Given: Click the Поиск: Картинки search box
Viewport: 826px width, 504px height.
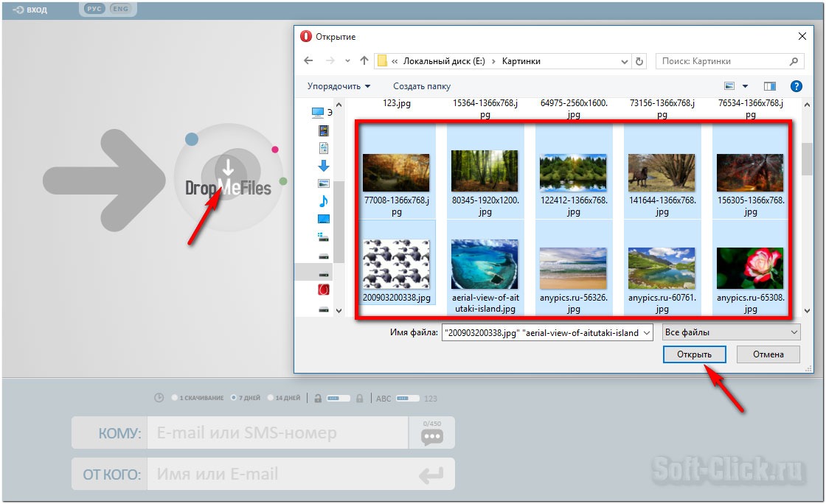Looking at the screenshot, I should click(729, 61).
